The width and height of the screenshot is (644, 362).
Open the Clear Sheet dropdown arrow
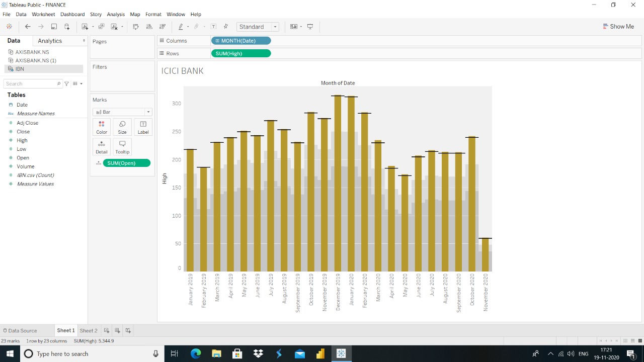coord(122,27)
